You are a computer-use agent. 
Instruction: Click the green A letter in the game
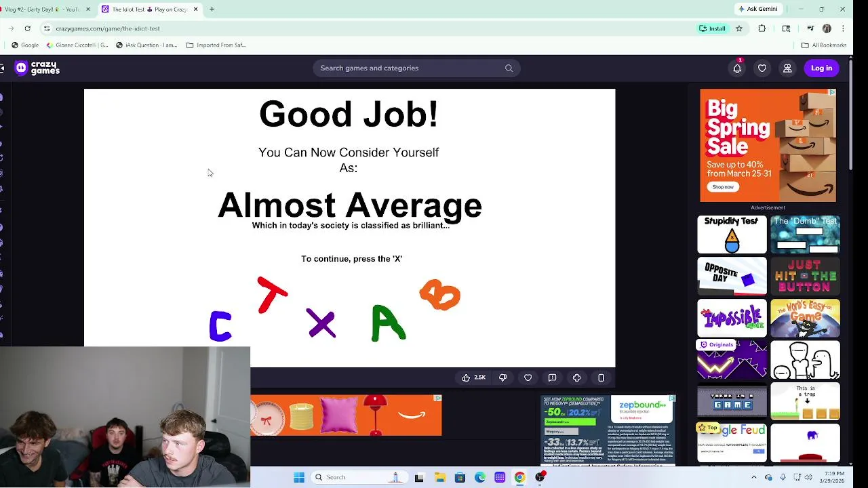tap(389, 323)
